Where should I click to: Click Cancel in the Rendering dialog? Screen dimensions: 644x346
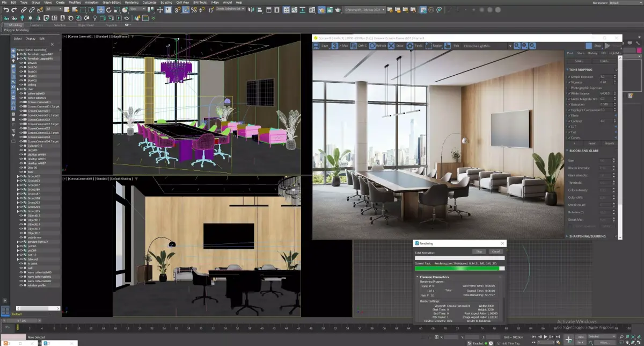point(496,251)
